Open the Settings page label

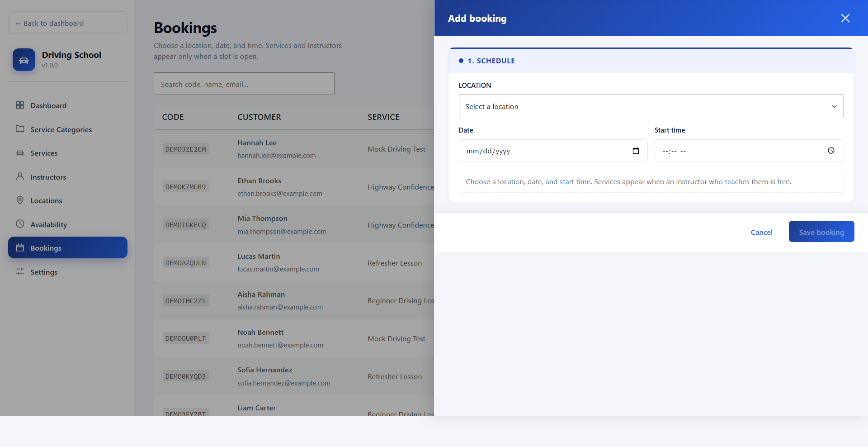[x=44, y=272]
